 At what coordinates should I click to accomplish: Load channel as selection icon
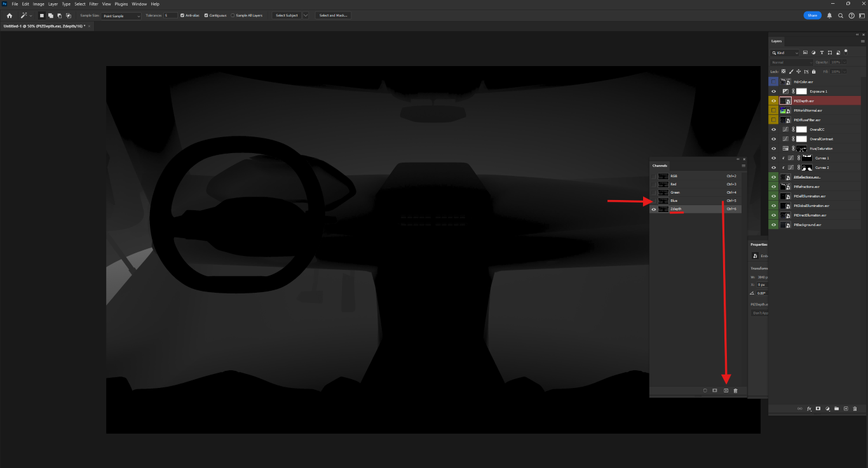[x=705, y=391]
